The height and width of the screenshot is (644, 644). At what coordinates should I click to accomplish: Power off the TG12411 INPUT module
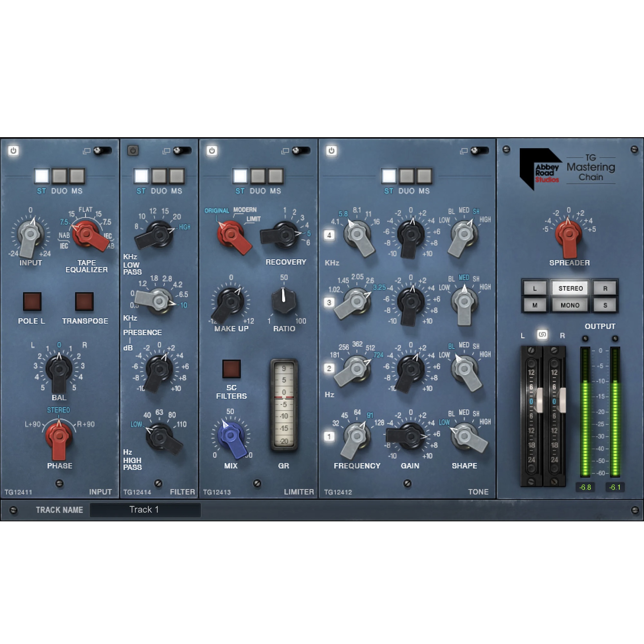[x=14, y=151]
